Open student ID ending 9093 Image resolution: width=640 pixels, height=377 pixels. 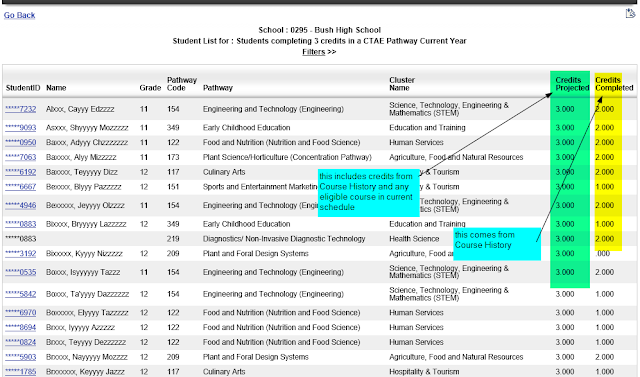21,128
